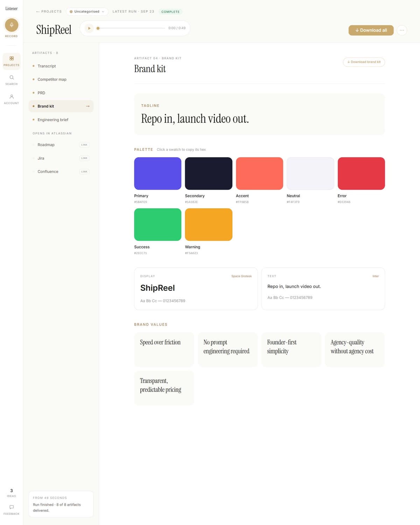Copy the Secondary dark navy swatch hex
The image size is (420, 525).
pyautogui.click(x=209, y=174)
